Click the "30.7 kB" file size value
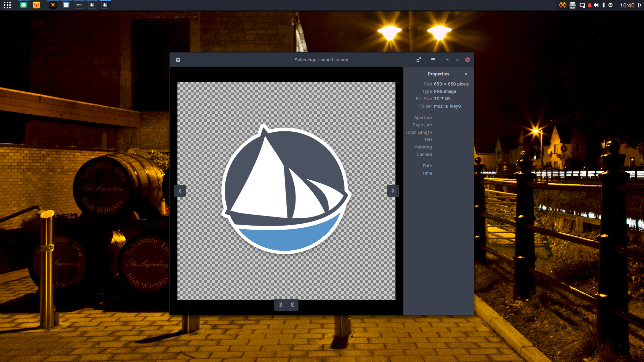 pyautogui.click(x=442, y=99)
